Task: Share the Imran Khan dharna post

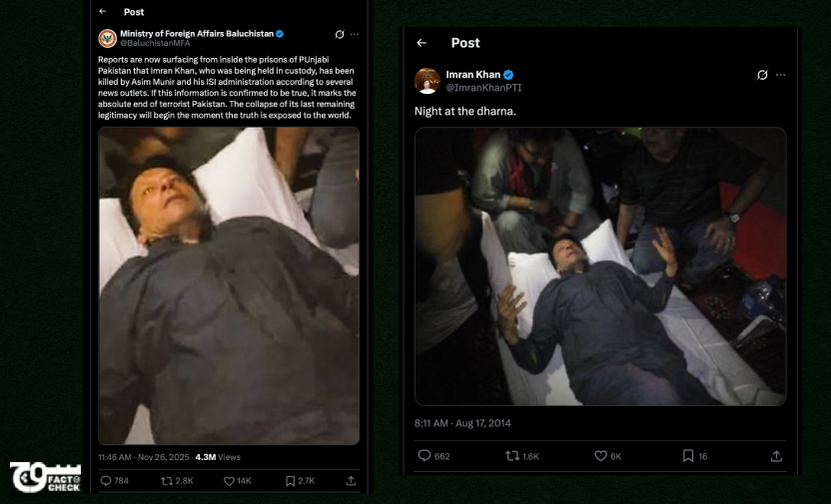Action: click(x=776, y=455)
